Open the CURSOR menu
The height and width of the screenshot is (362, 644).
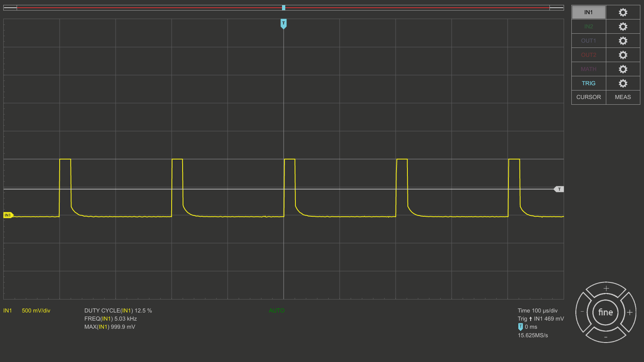click(x=588, y=97)
